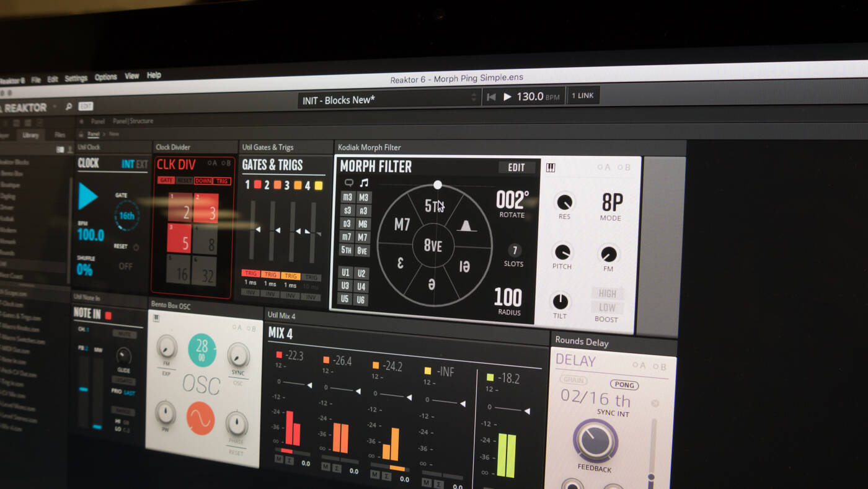Viewport: 868px width, 489px height.
Task: Toggle the INT clock mode in Clock block
Action: [x=128, y=164]
